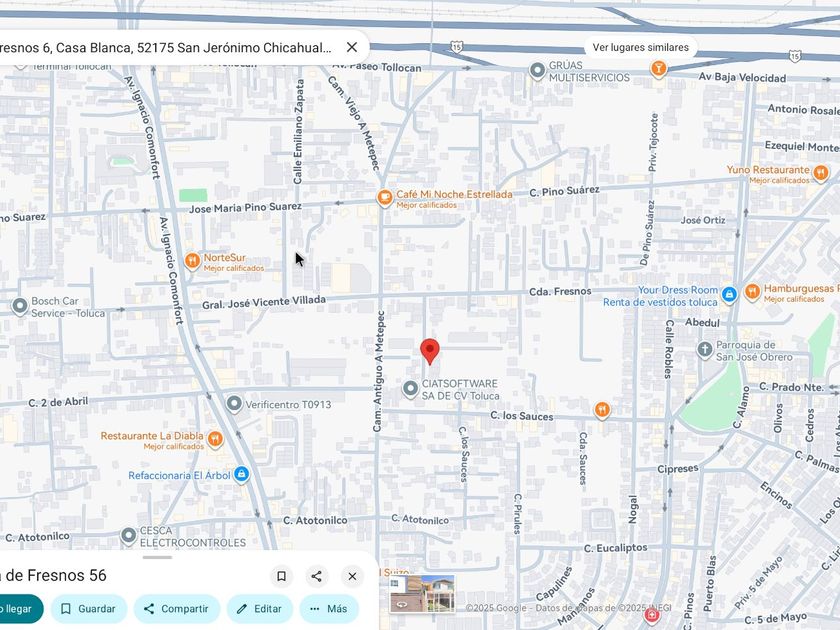Click the Jose Maria Pino Suarez street label
The height and width of the screenshot is (630, 840).
pos(245,207)
